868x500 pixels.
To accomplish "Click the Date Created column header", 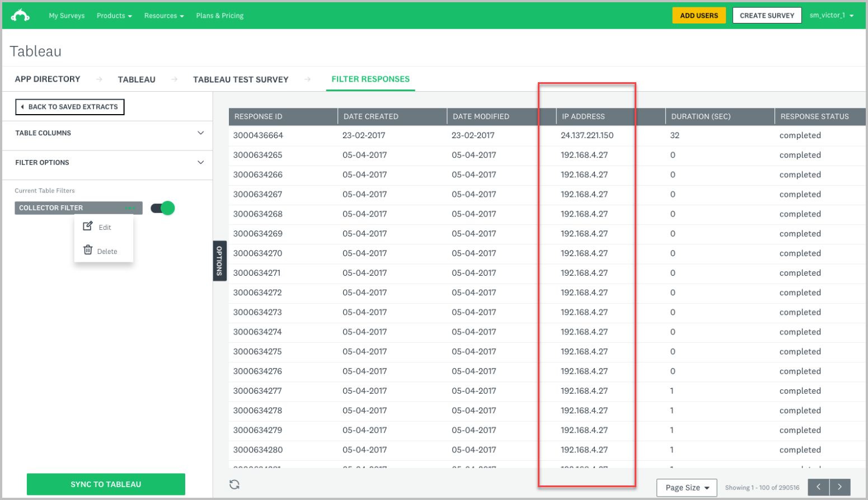I will [x=392, y=116].
